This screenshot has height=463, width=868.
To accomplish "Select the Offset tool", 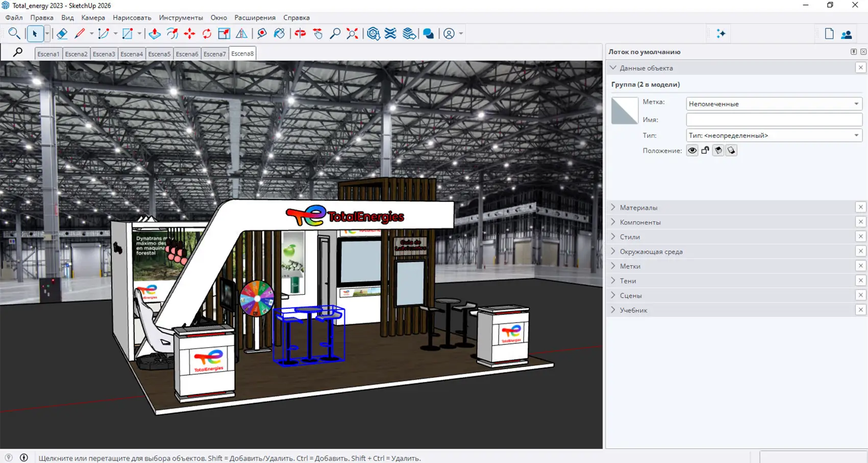I will click(x=172, y=34).
